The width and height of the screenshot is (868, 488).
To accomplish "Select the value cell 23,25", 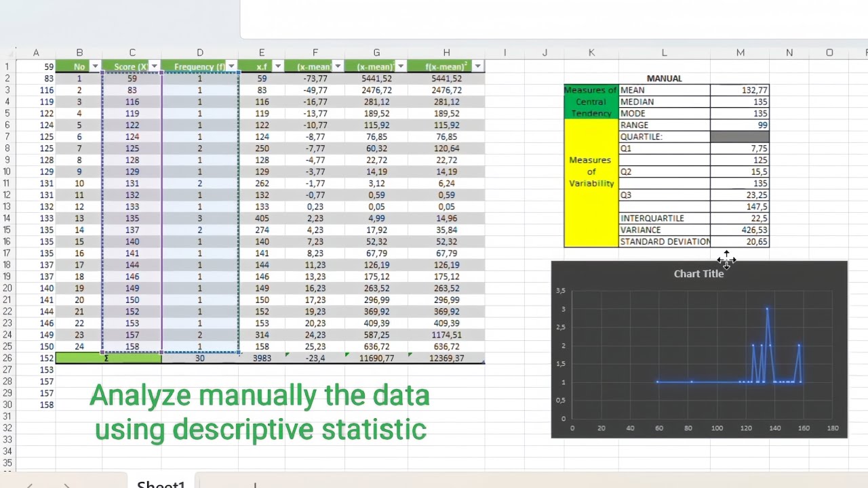I will click(740, 195).
